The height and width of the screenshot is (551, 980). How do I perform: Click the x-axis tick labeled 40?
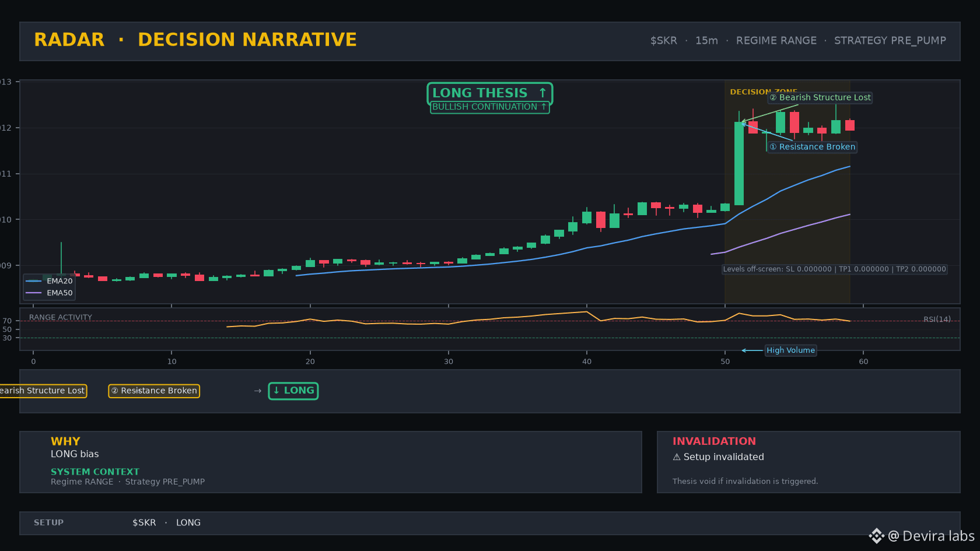pos(586,362)
